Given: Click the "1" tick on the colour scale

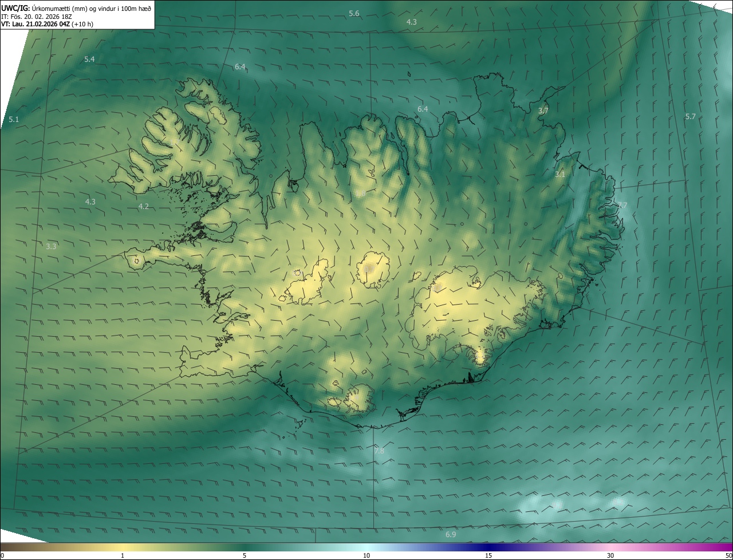Looking at the screenshot, I should coord(123,555).
